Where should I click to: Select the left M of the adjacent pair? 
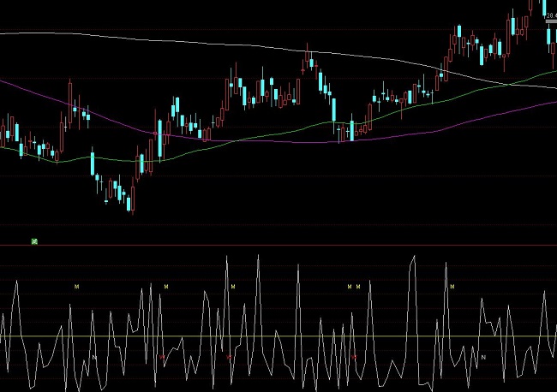(x=349, y=286)
